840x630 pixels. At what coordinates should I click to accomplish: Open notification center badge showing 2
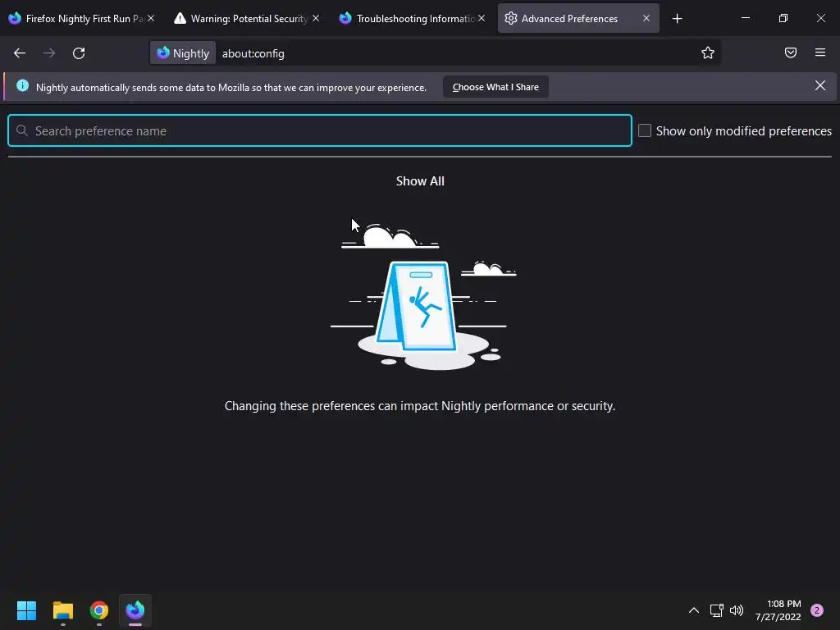pos(816,610)
